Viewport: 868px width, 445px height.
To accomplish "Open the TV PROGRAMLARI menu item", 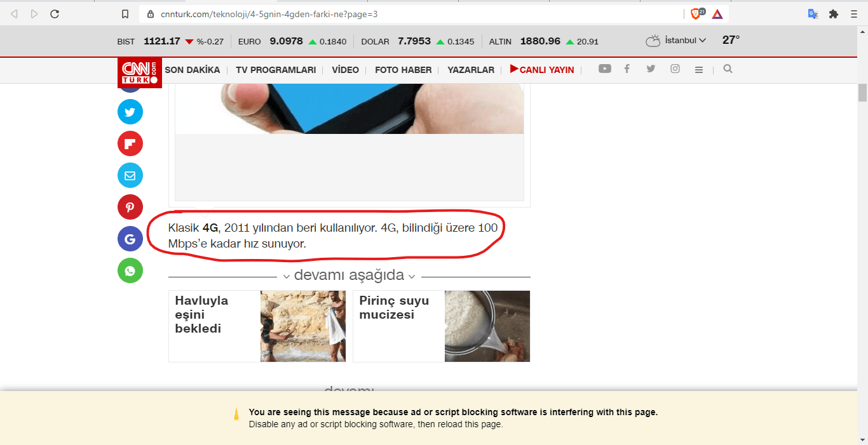I will (276, 70).
